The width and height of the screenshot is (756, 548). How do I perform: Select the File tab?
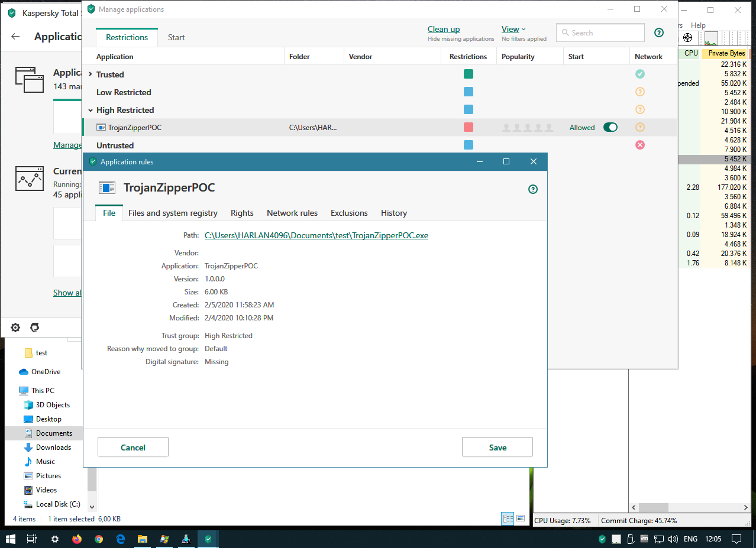[109, 213]
